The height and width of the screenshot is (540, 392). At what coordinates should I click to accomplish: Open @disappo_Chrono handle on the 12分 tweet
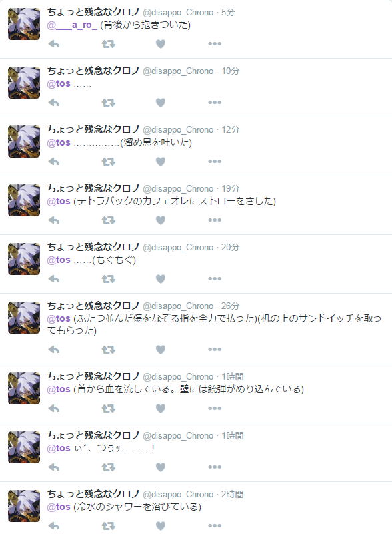[x=178, y=130]
